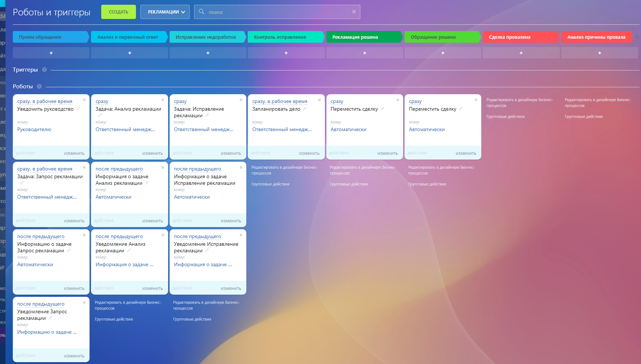Viewport: 641px width, 364px height.
Task: Delete the Уведомление Анализ рекламации robot
Action: click(x=163, y=235)
